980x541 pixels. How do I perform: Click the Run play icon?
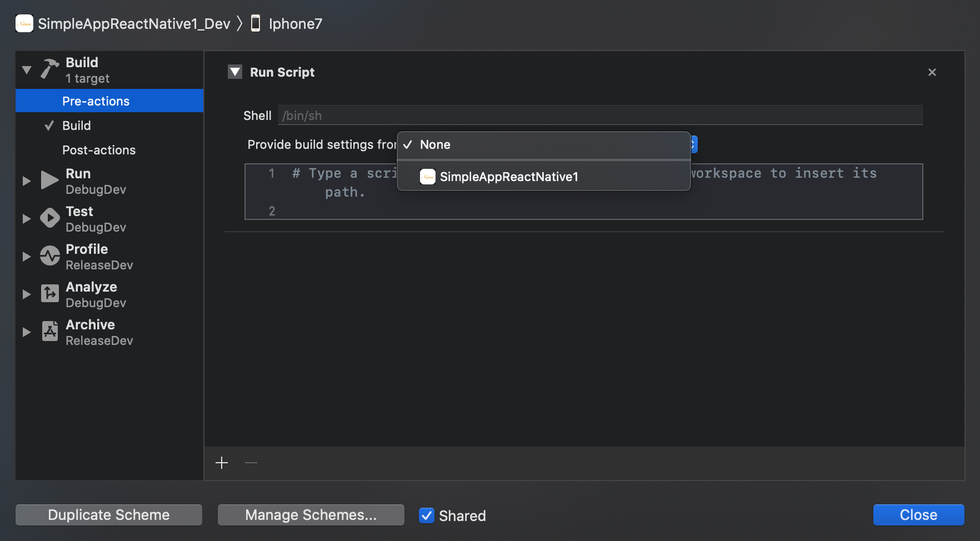pos(50,181)
